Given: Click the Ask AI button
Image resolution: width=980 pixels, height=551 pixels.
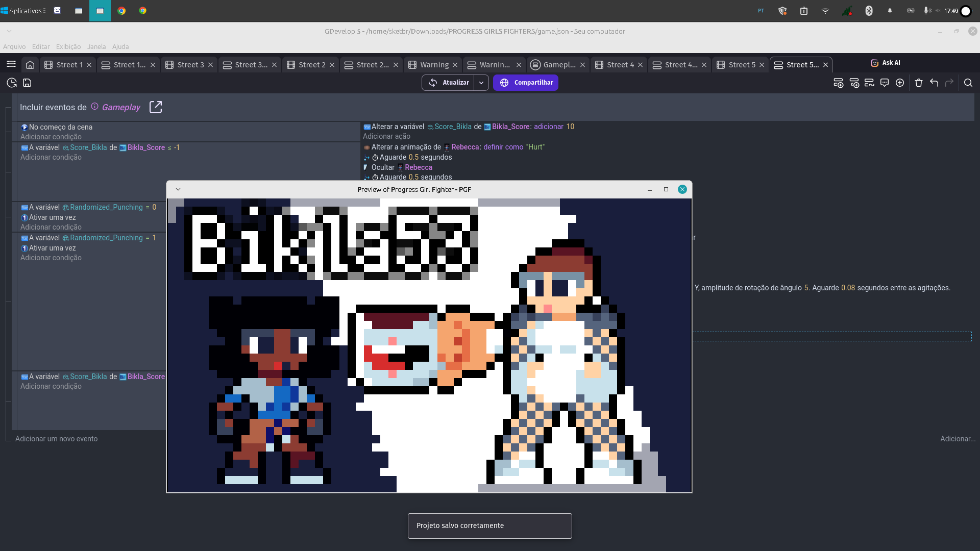Looking at the screenshot, I should 886,63.
